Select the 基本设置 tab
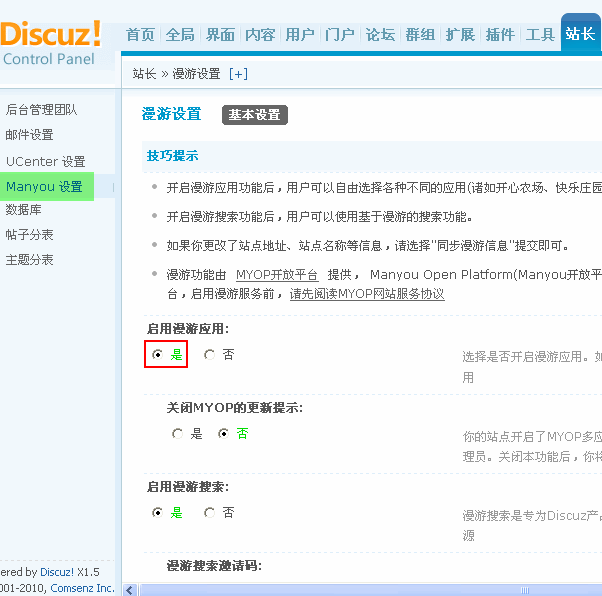This screenshot has width=602, height=596. point(255,115)
